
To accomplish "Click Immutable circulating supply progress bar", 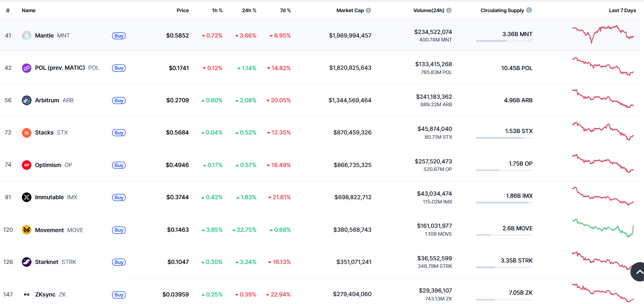I will (x=504, y=202).
